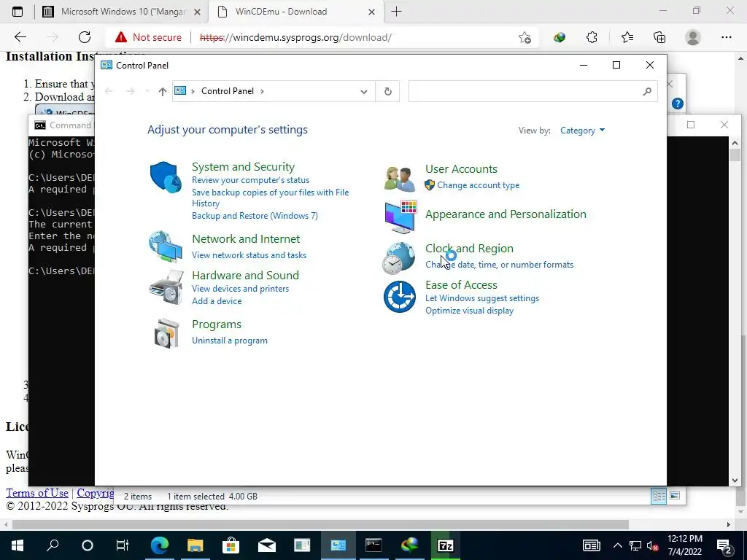Open Edge Favorites list icon
Image resolution: width=747 pixels, height=560 pixels.
pyautogui.click(x=627, y=37)
